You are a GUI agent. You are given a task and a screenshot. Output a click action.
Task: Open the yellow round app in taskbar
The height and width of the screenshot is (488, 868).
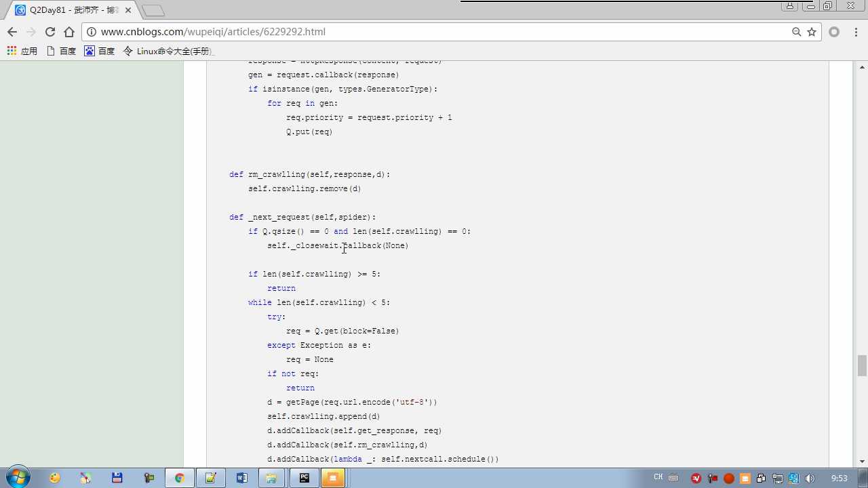[55, 478]
